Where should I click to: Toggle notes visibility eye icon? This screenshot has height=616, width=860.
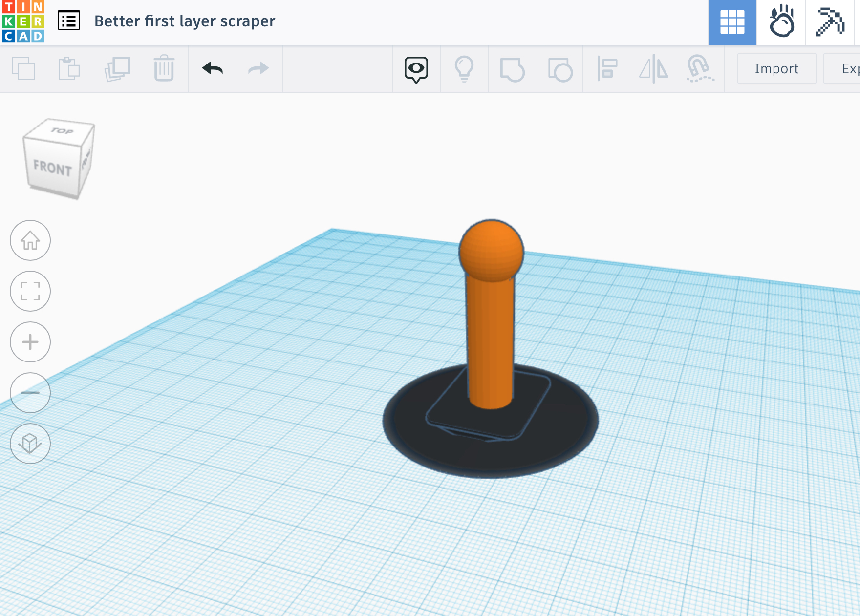click(416, 69)
